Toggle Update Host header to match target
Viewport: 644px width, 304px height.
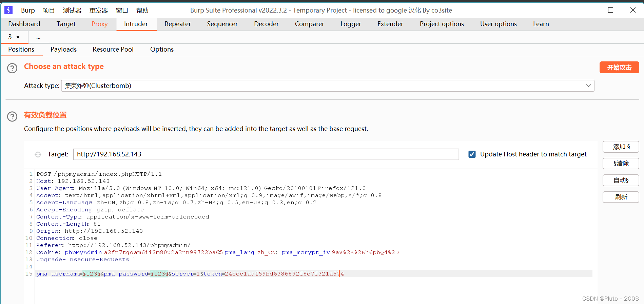(472, 154)
